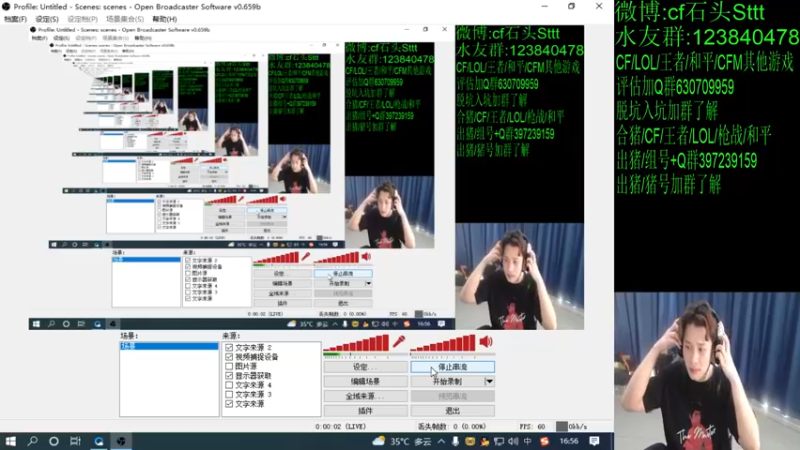
Task: Expand the 开始录制 dropdown arrow
Action: click(x=489, y=381)
